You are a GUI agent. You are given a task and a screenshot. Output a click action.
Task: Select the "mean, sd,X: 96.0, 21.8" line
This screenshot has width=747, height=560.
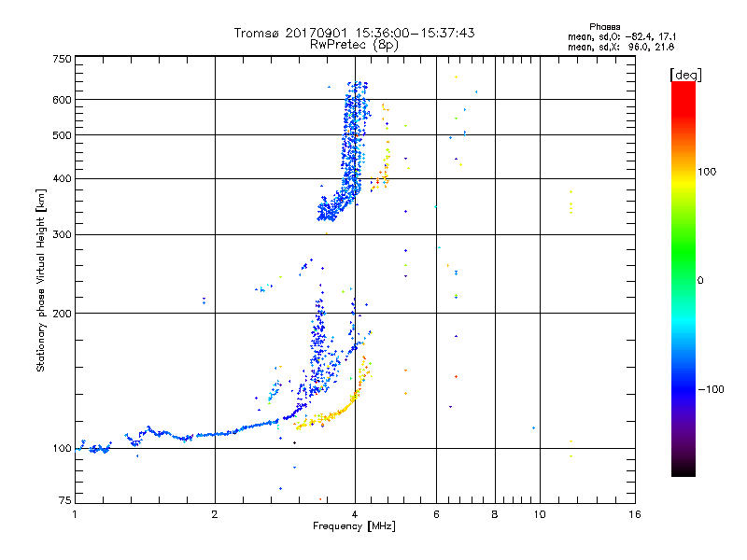[621, 47]
